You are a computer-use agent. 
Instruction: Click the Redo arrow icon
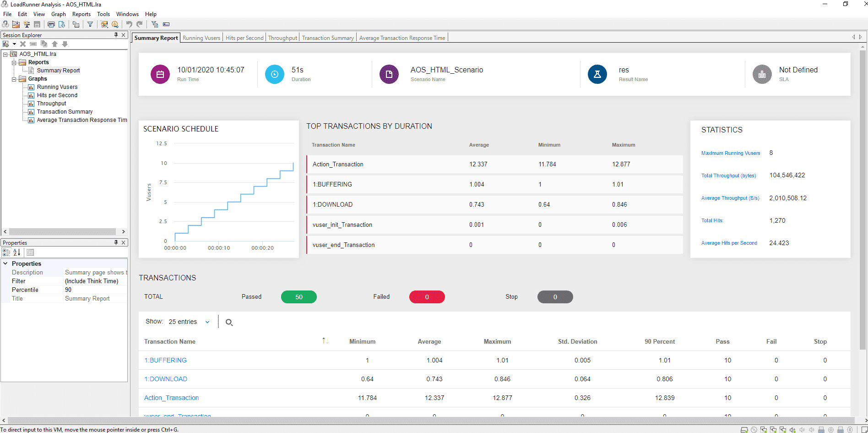coord(139,24)
